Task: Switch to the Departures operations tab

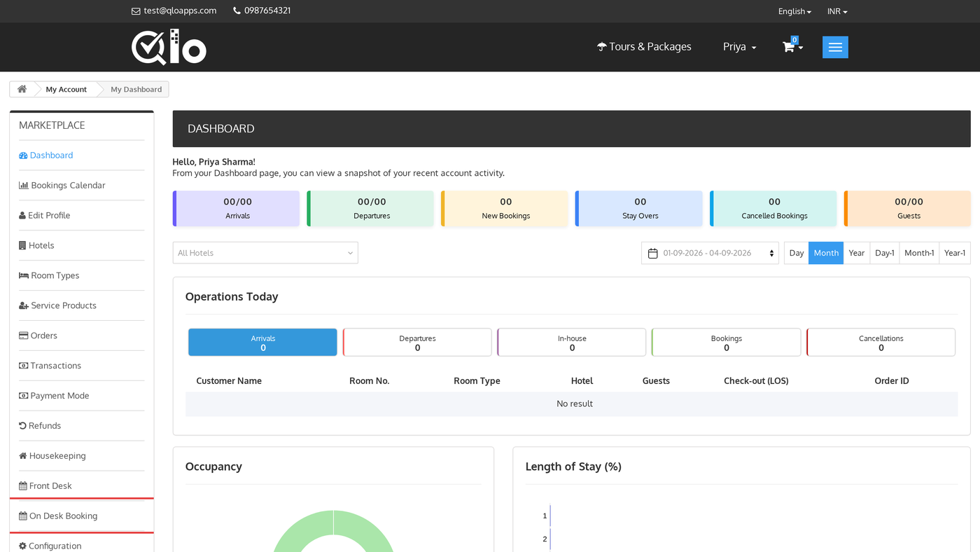Action: (417, 343)
